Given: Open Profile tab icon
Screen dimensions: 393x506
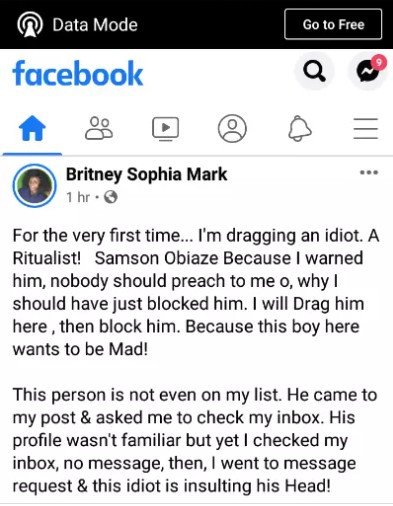Looking at the screenshot, I should coord(232,128).
